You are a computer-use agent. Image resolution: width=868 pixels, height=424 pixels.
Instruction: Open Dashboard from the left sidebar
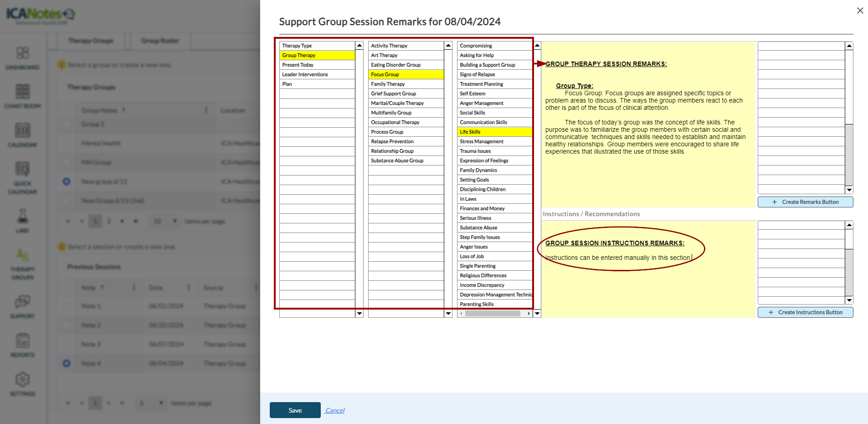coord(23,58)
